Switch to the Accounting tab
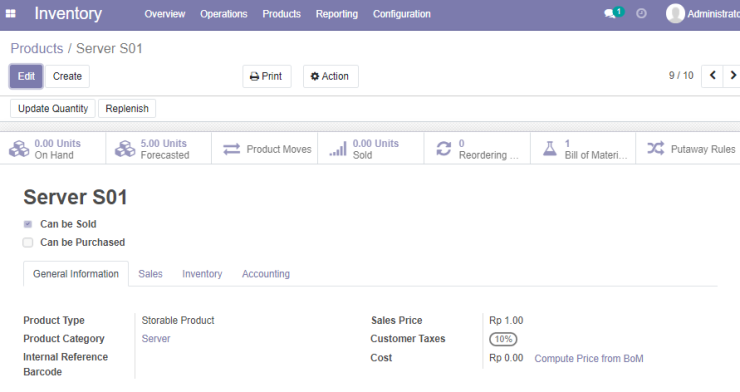 click(266, 274)
